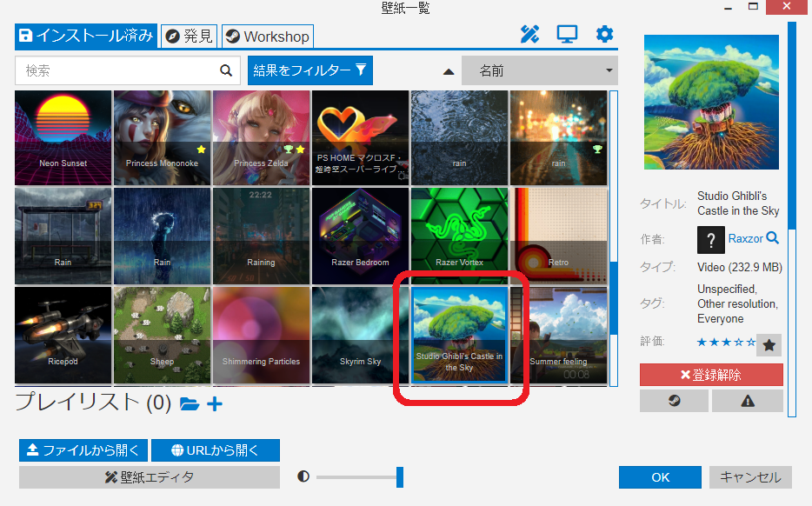812x506 pixels.
Task: Select the Shimmering Particles wallpaper
Action: (261, 335)
